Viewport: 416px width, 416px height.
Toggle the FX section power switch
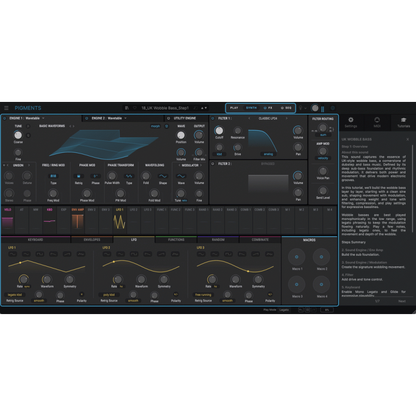[x=265, y=108]
